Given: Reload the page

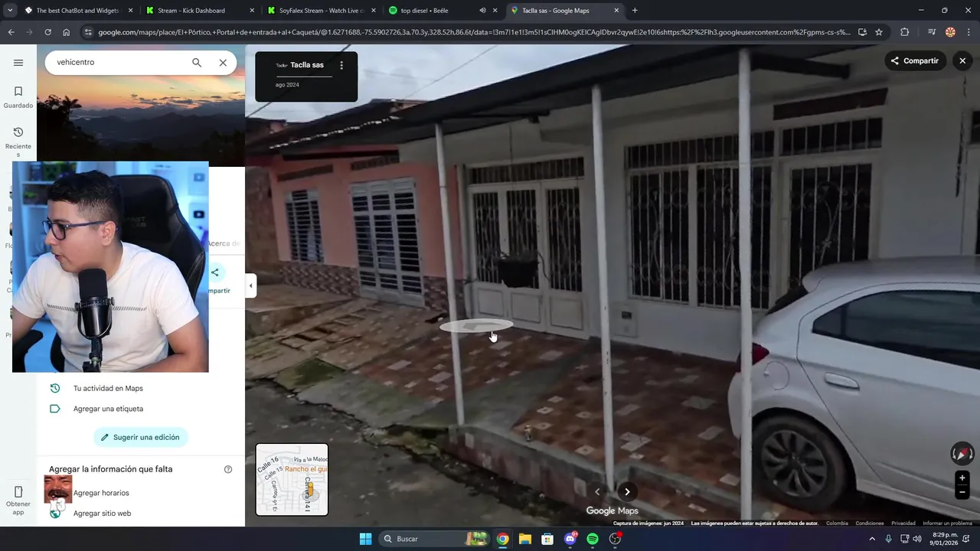Looking at the screenshot, I should click(47, 32).
